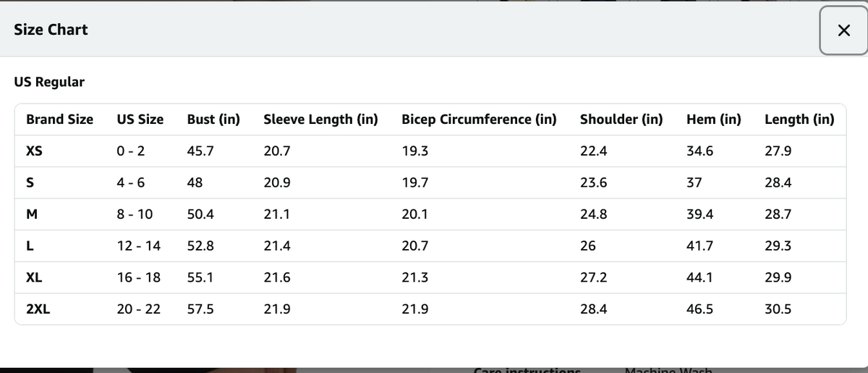
Task: Select the Brand Size column header
Action: pos(59,120)
